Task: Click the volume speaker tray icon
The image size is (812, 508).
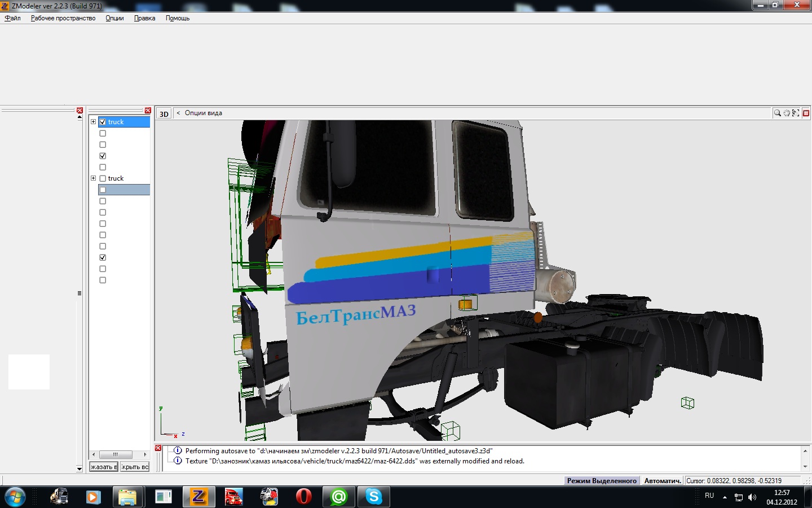Action: [x=752, y=497]
